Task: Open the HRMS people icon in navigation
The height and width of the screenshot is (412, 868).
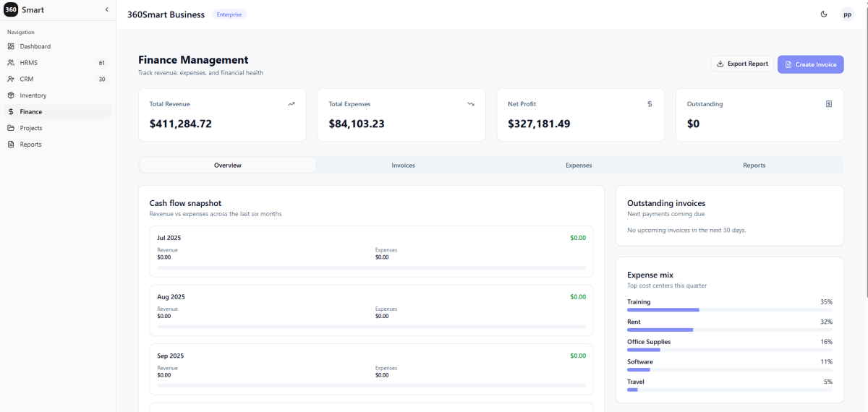Action: (11, 63)
